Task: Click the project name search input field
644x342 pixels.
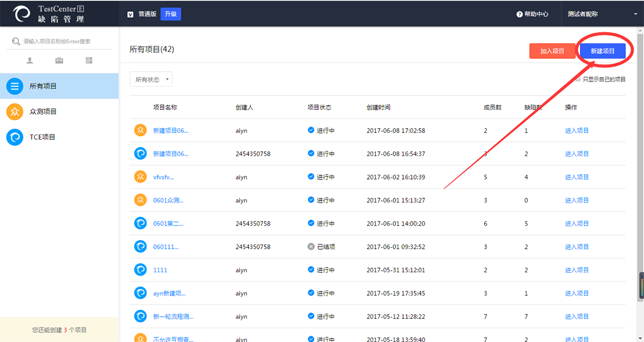Action: (x=62, y=41)
